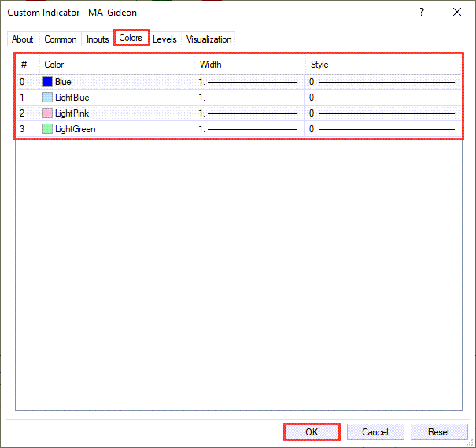Viewport: 476px width, 448px height.
Task: Click index number 3 in table
Action: click(x=22, y=129)
